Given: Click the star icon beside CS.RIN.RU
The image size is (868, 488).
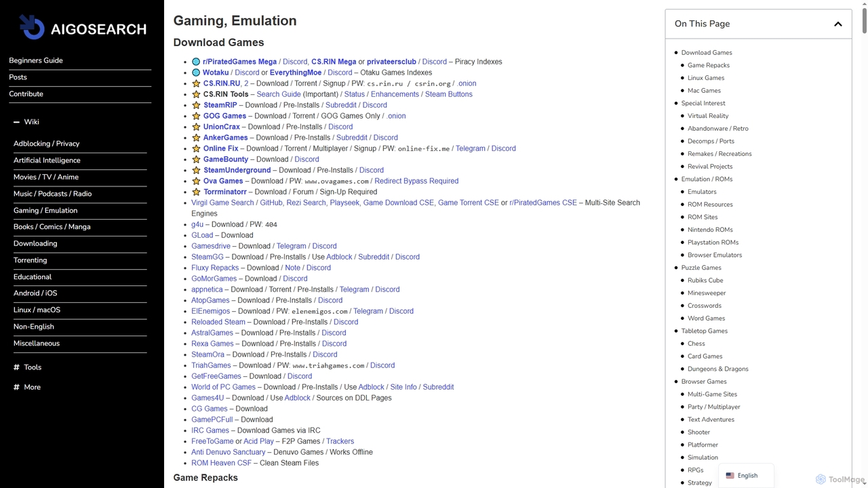Looking at the screenshot, I should pyautogui.click(x=196, y=83).
